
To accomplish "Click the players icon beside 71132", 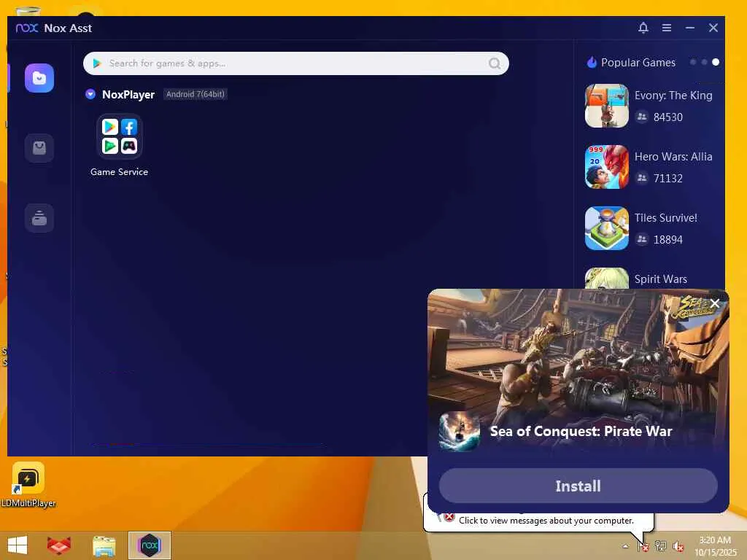I will tap(642, 178).
